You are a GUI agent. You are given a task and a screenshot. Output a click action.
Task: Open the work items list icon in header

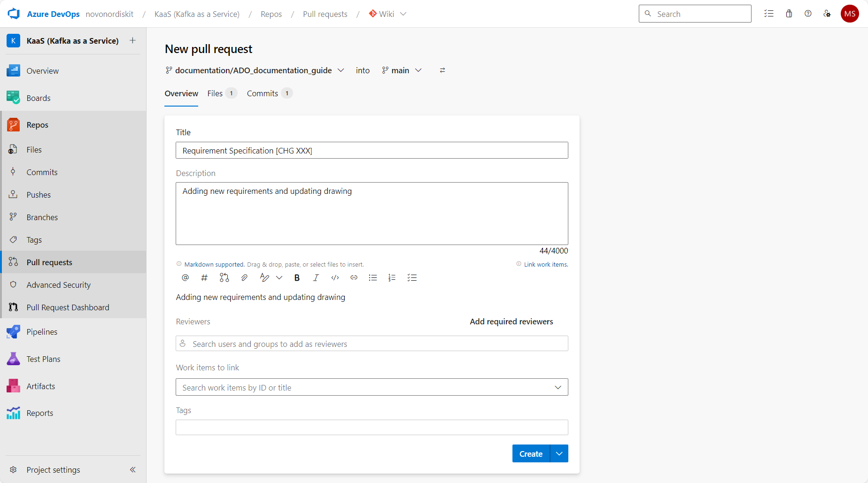[769, 14]
